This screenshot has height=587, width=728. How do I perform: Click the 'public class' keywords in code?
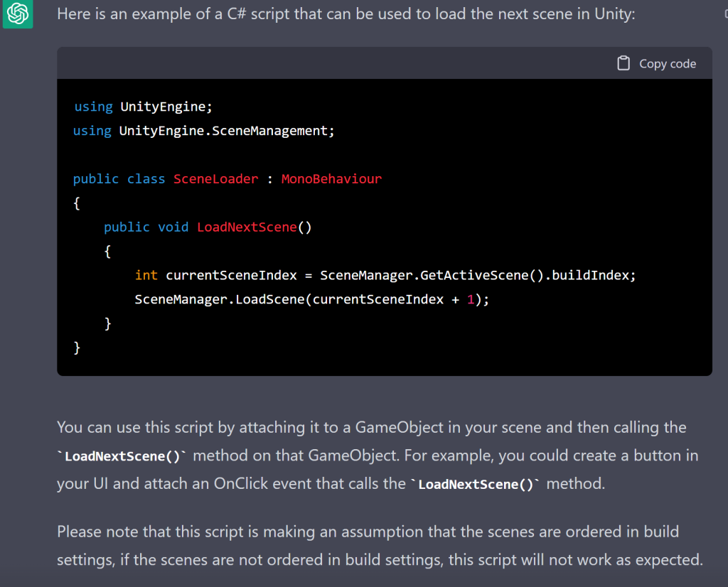(x=119, y=179)
